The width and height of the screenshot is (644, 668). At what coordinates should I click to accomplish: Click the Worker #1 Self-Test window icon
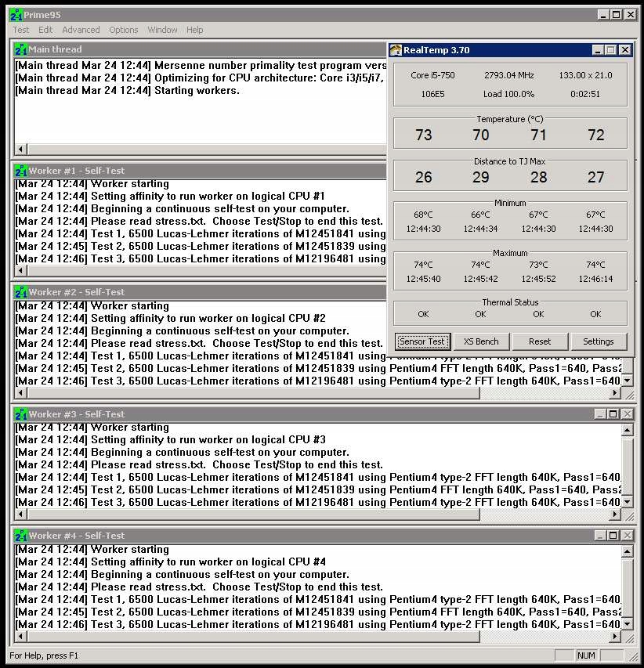[x=21, y=171]
